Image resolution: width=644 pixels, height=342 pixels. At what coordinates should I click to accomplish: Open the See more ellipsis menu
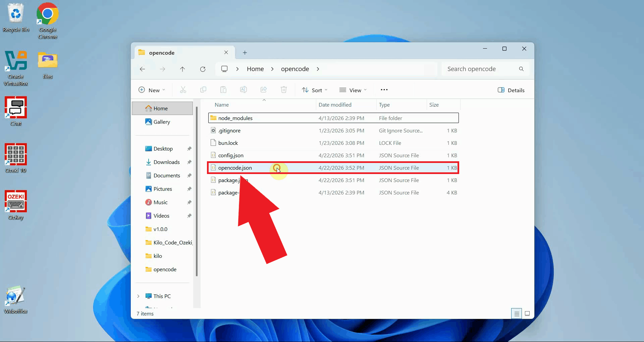coord(384,90)
